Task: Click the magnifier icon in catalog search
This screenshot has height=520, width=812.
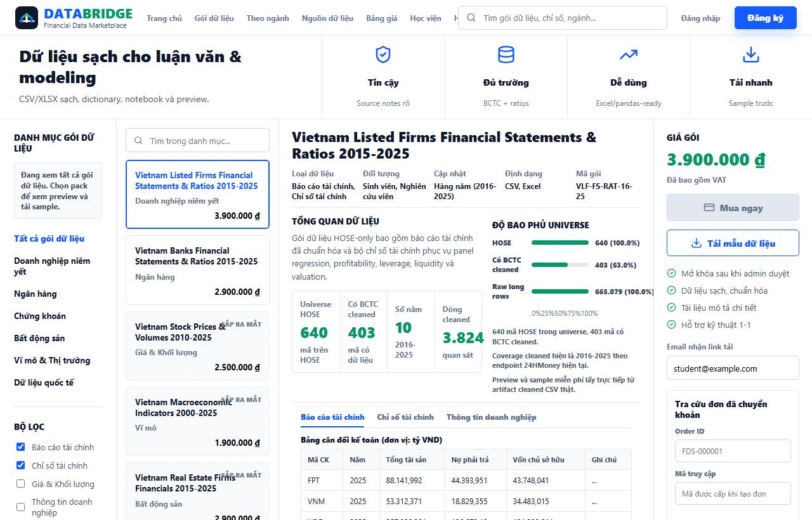Action: pyautogui.click(x=138, y=141)
